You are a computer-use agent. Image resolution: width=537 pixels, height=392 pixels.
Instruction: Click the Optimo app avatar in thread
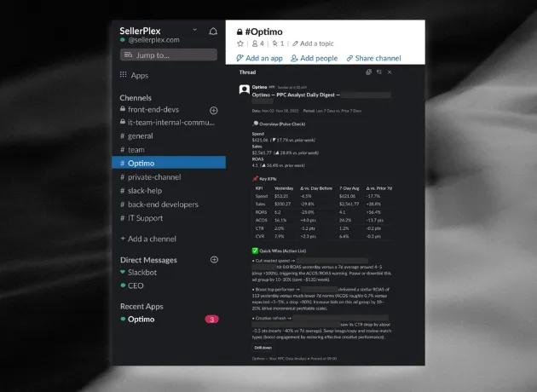click(x=244, y=89)
